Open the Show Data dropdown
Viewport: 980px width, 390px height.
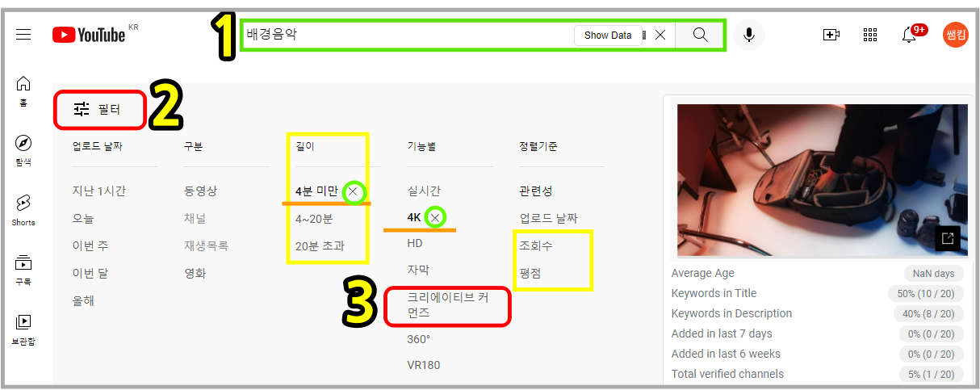coord(609,36)
